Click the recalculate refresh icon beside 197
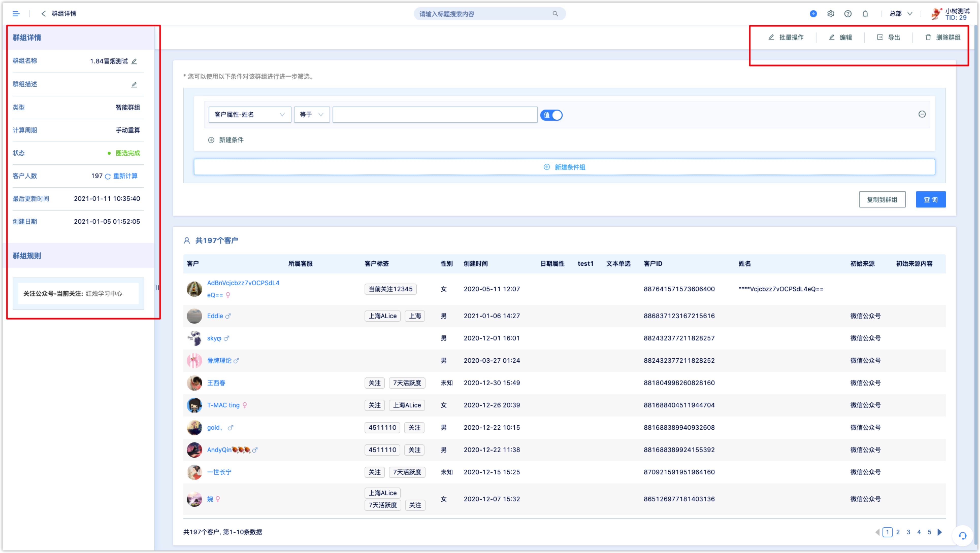 (108, 176)
